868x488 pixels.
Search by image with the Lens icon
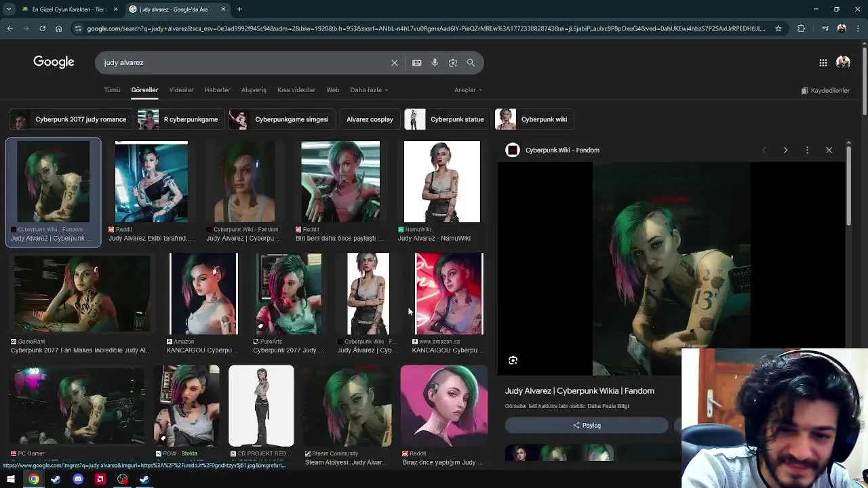pos(453,62)
